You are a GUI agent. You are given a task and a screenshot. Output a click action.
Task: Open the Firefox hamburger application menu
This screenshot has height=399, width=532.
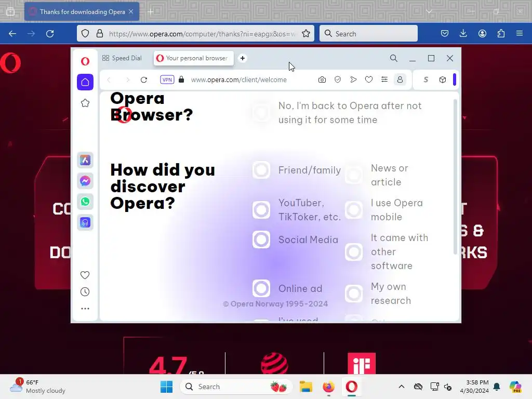pyautogui.click(x=520, y=33)
